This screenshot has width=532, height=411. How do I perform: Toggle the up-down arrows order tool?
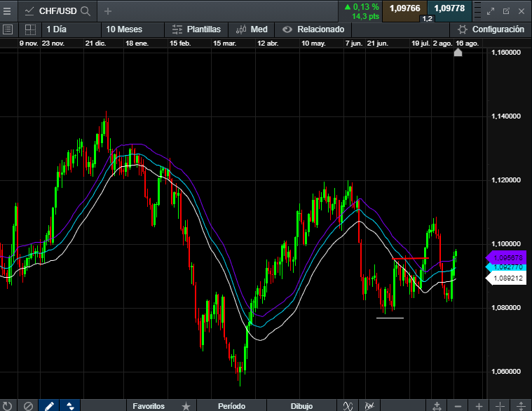(x=70, y=405)
